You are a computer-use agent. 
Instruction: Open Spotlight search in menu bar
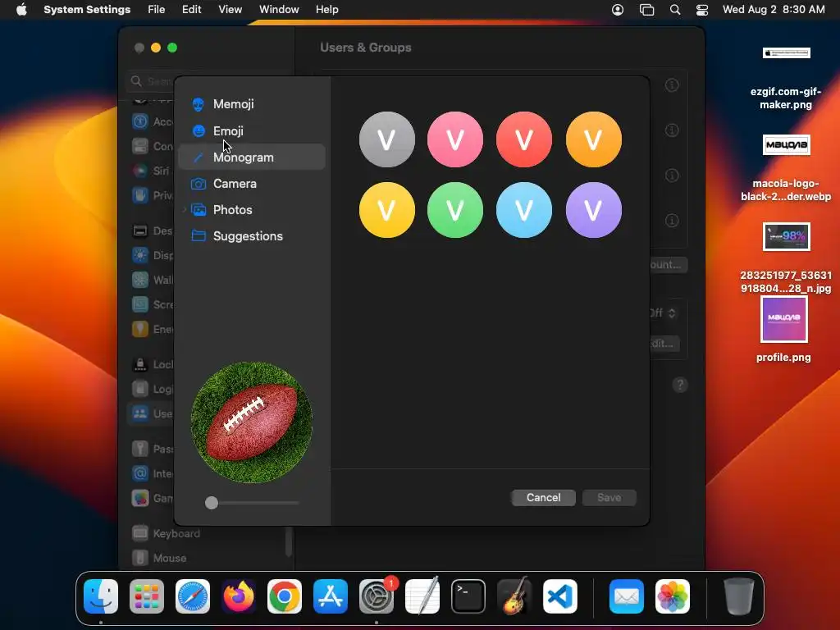tap(675, 10)
